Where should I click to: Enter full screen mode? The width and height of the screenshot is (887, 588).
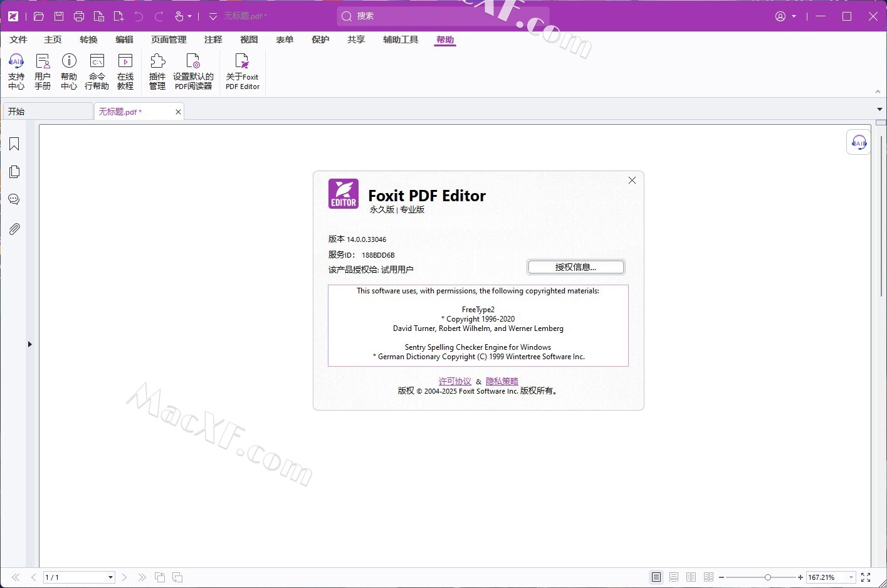coord(866,577)
